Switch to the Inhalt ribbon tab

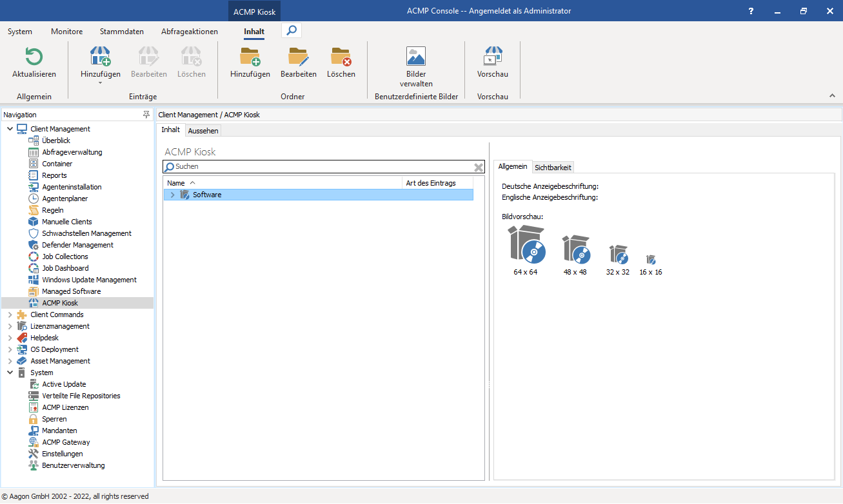pyautogui.click(x=254, y=31)
